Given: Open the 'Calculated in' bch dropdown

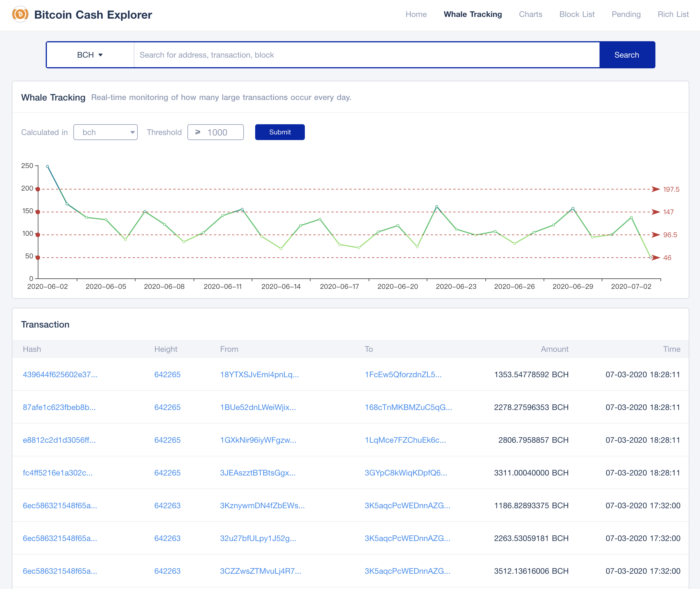Looking at the screenshot, I should [x=106, y=132].
